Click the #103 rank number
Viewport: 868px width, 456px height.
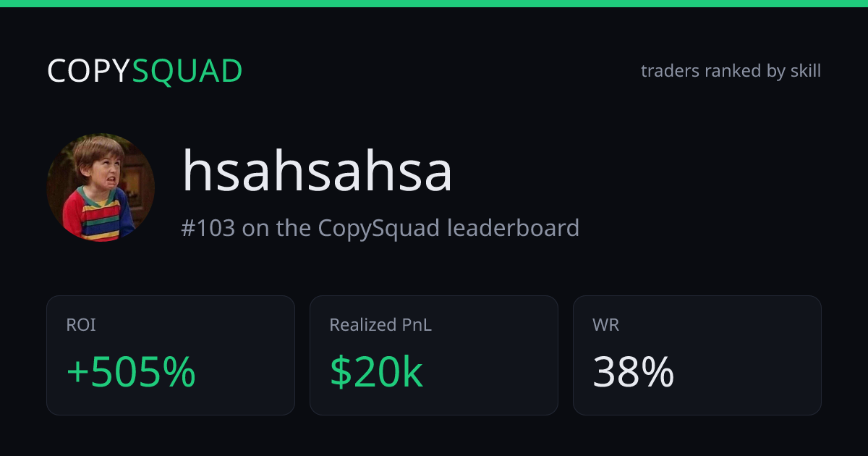point(208,228)
